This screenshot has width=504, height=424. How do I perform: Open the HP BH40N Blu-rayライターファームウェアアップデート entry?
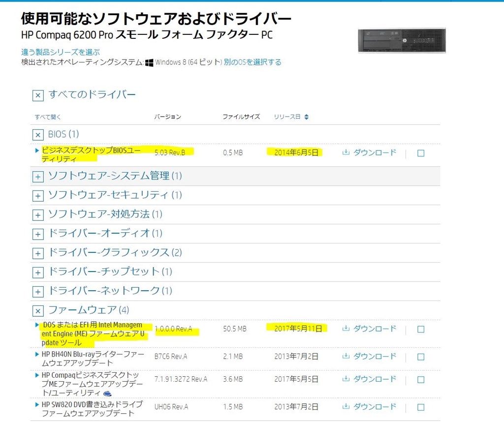tap(93, 359)
